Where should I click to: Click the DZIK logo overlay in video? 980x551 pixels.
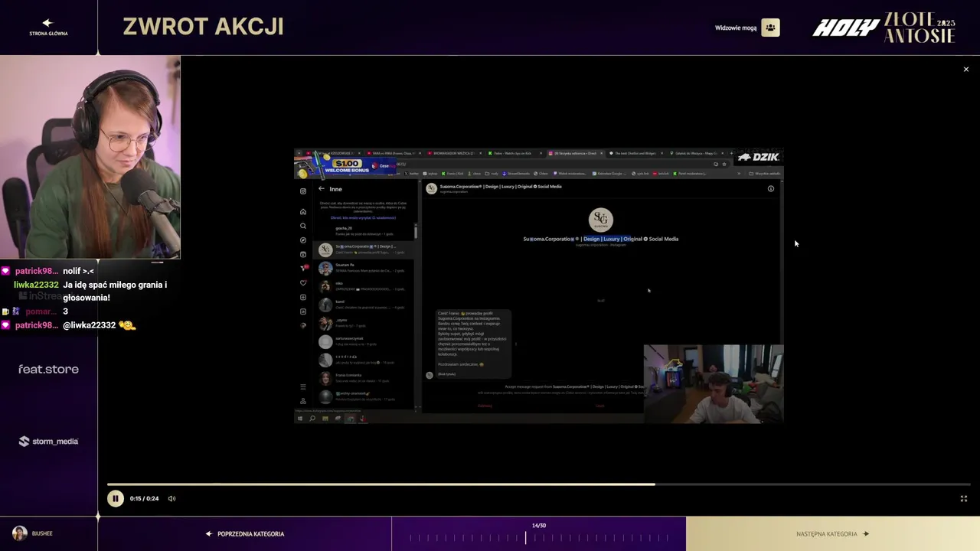(758, 157)
